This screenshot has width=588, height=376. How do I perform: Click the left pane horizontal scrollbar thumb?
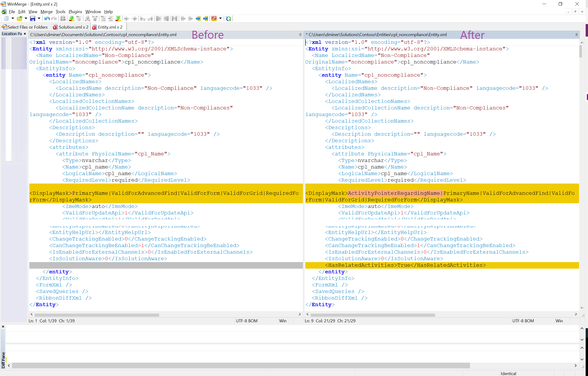click(x=96, y=315)
